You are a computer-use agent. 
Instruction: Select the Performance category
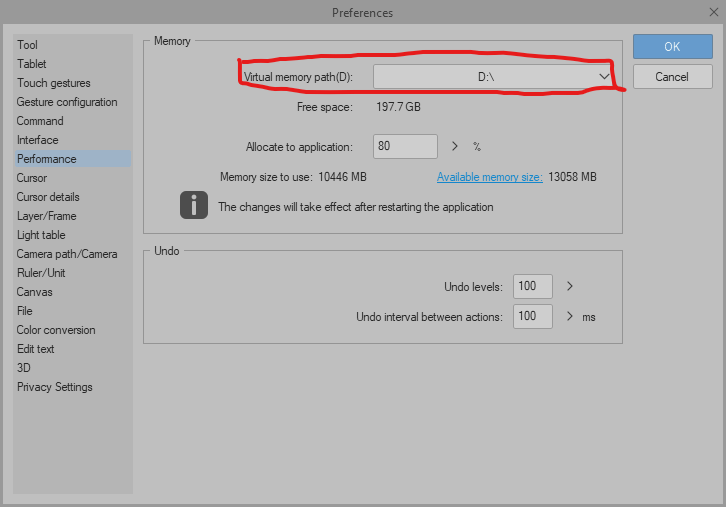click(x=73, y=159)
